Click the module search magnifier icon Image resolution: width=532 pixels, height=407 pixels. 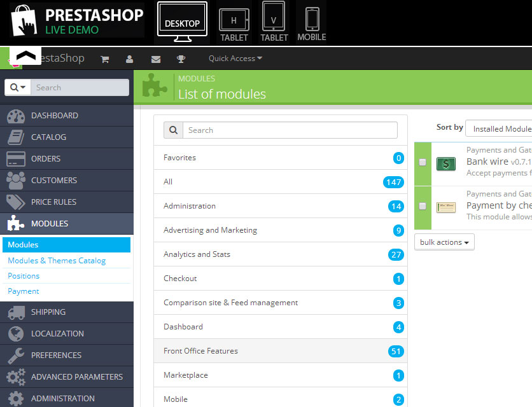(x=173, y=130)
